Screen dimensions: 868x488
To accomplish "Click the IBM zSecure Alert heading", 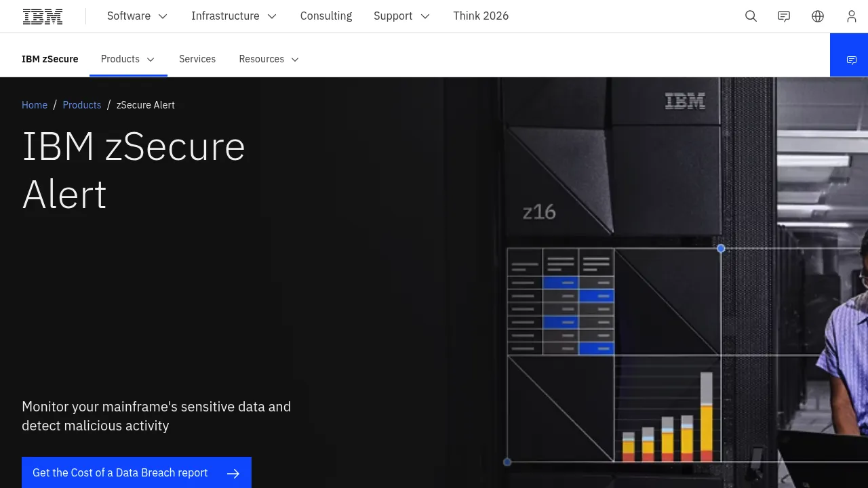I will click(x=134, y=170).
